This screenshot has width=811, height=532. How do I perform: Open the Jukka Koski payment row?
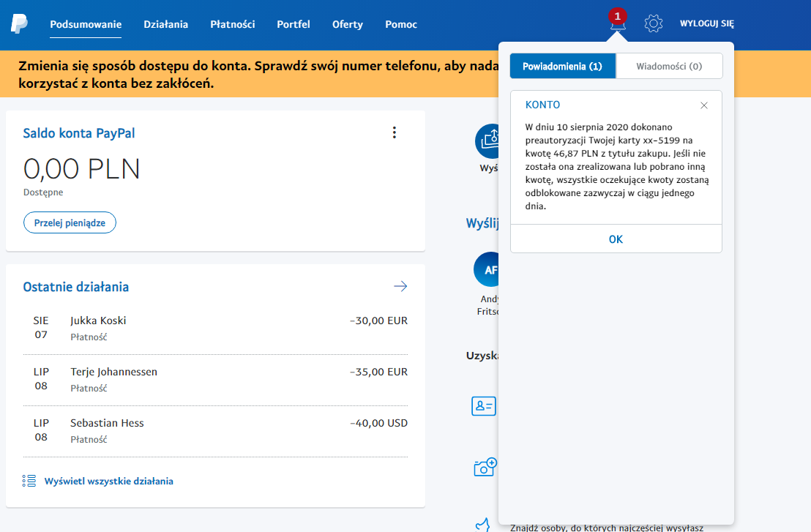[215, 329]
